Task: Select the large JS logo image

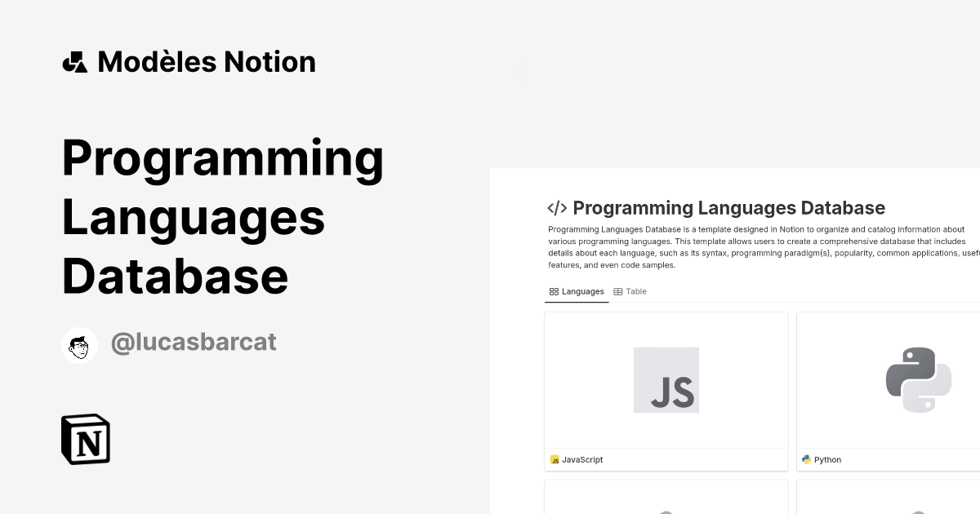Action: tap(666, 380)
